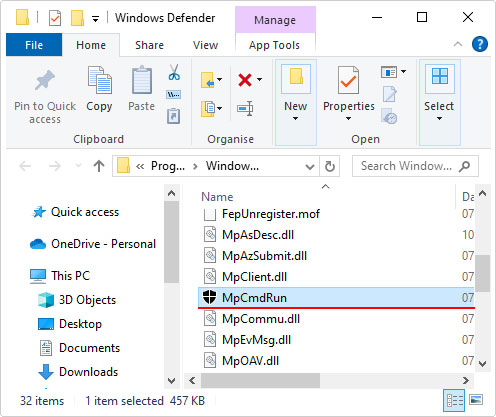496x417 pixels.
Task: Click title bar New folder quick-access icon
Action: pos(77,18)
